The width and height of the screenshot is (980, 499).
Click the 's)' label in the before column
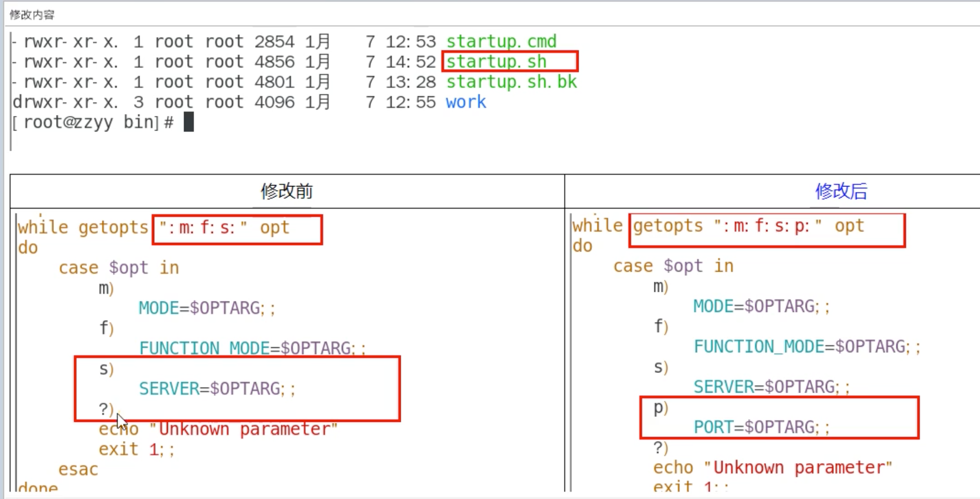[106, 369]
